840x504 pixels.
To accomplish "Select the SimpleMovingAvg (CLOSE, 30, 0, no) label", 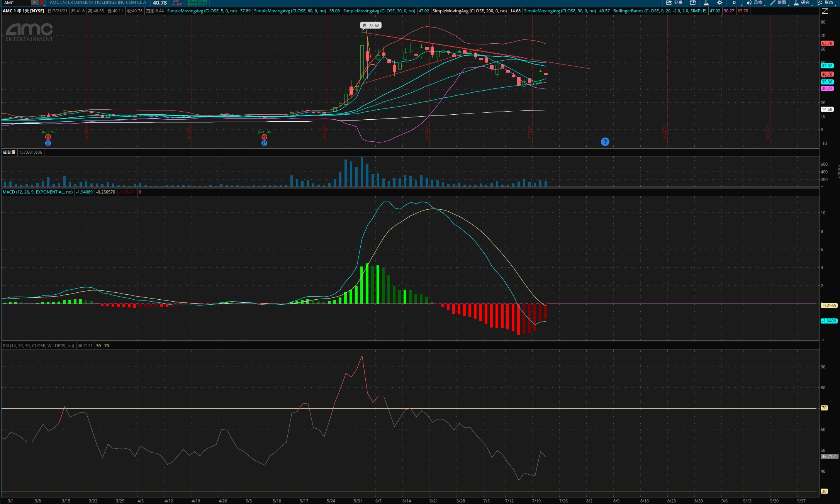I will (560, 11).
